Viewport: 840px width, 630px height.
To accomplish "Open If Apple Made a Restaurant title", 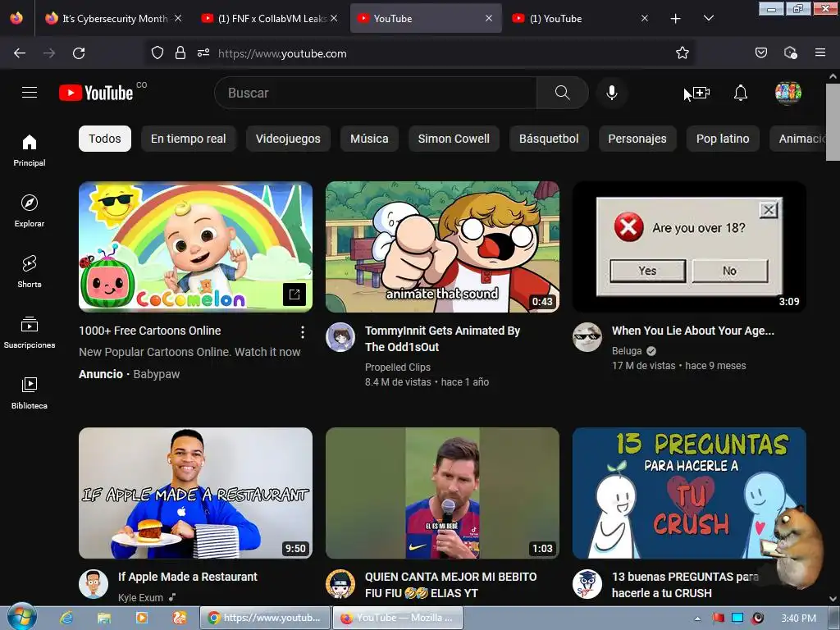I will click(x=188, y=577).
